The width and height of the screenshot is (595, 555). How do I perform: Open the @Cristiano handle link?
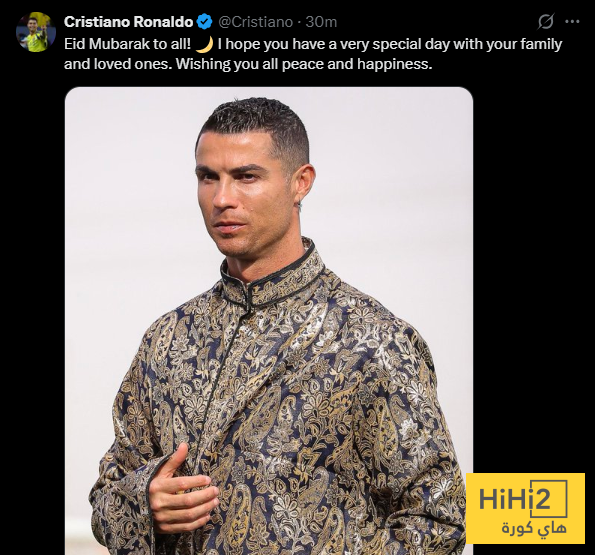click(x=255, y=22)
